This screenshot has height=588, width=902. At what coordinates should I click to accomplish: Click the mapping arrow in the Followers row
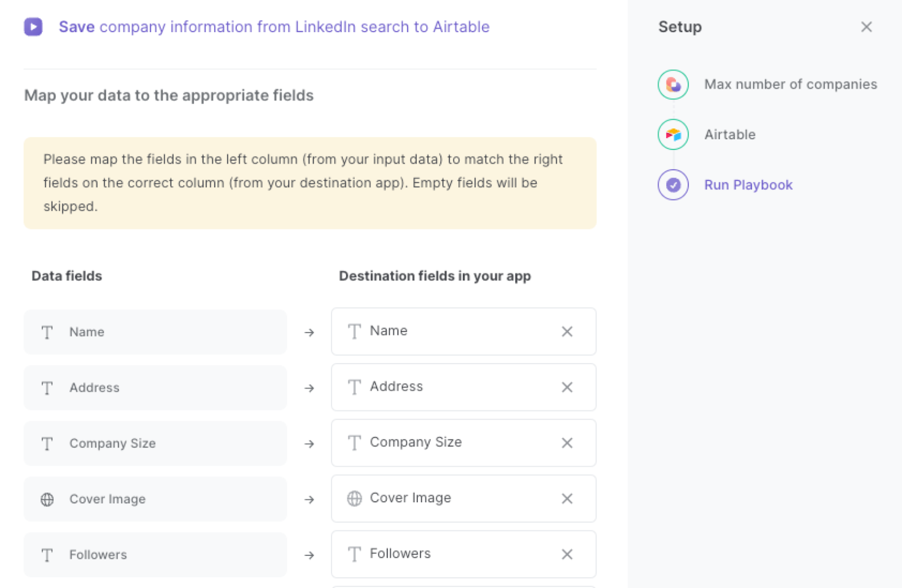[x=309, y=555]
